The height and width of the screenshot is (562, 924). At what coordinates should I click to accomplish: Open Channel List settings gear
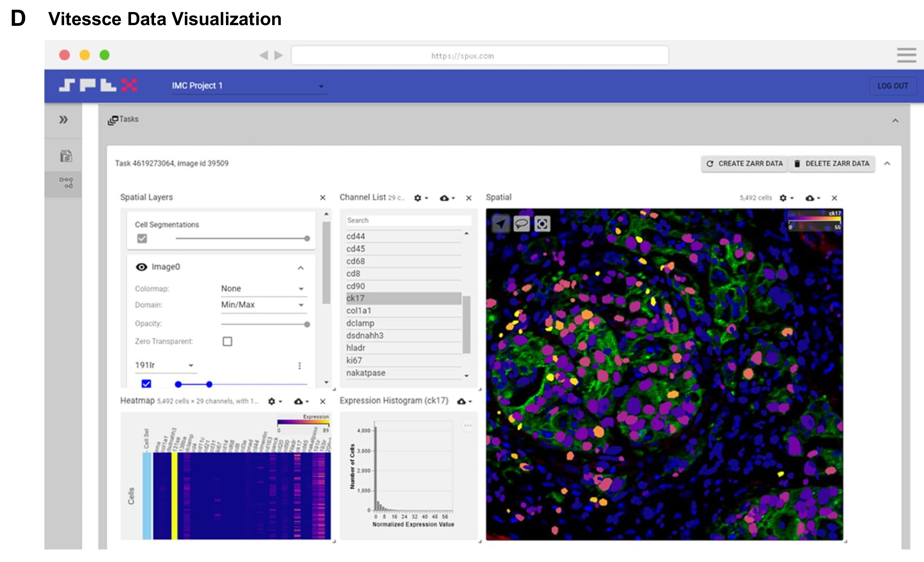point(418,198)
